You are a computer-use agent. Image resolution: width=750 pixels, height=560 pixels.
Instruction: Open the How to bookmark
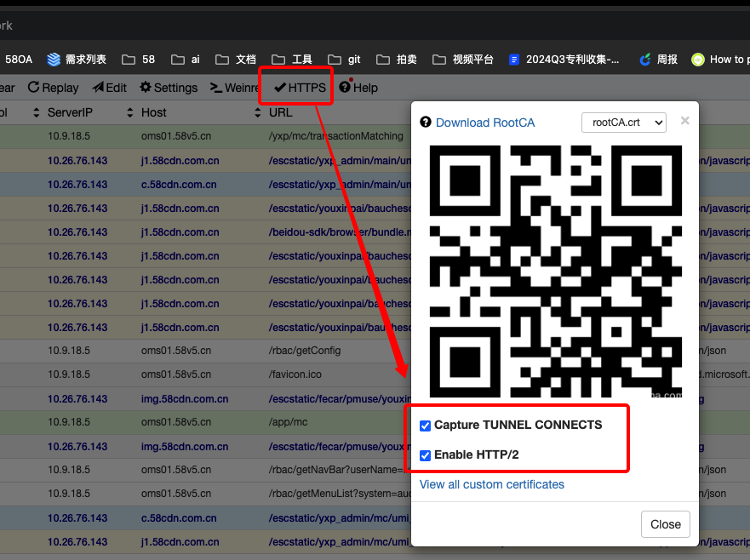[720, 60]
